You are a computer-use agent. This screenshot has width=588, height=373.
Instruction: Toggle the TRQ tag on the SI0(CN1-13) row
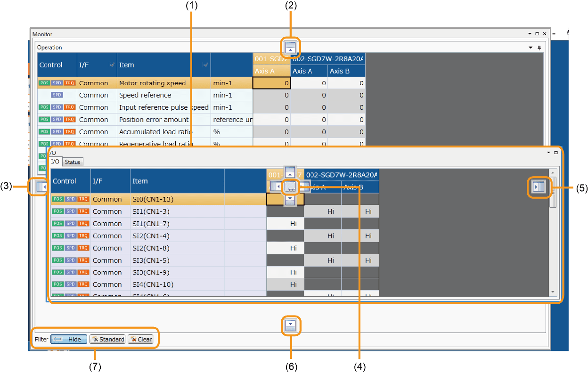83,199
